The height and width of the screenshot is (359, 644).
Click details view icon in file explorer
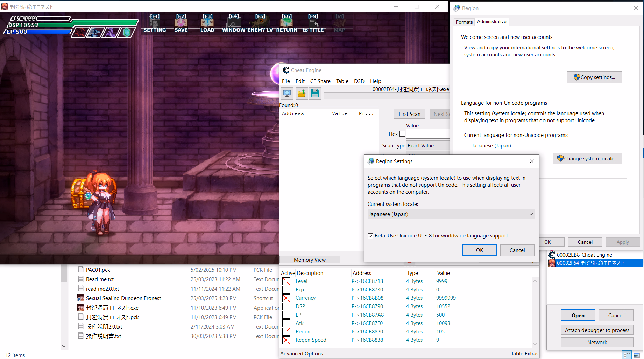tap(627, 355)
